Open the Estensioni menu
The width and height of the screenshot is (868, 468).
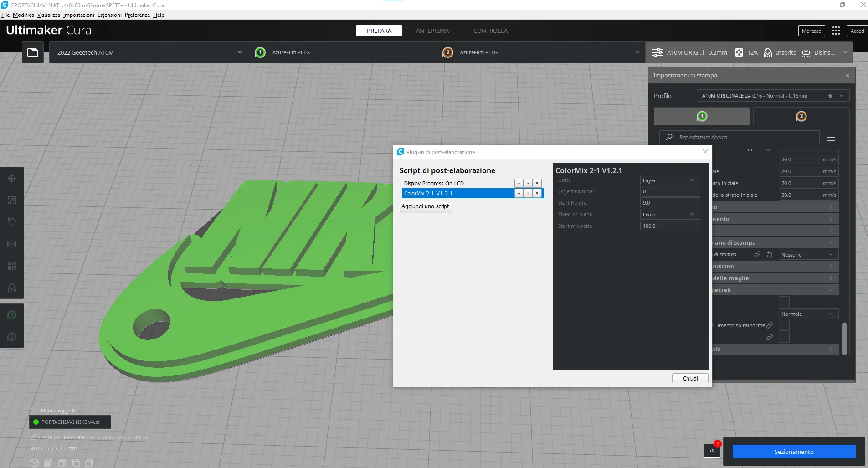click(x=109, y=15)
